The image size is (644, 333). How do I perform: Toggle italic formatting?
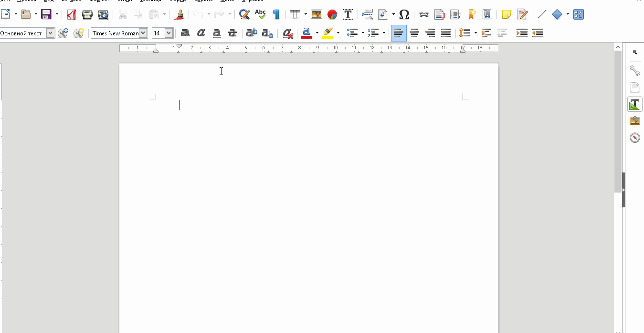(x=201, y=33)
